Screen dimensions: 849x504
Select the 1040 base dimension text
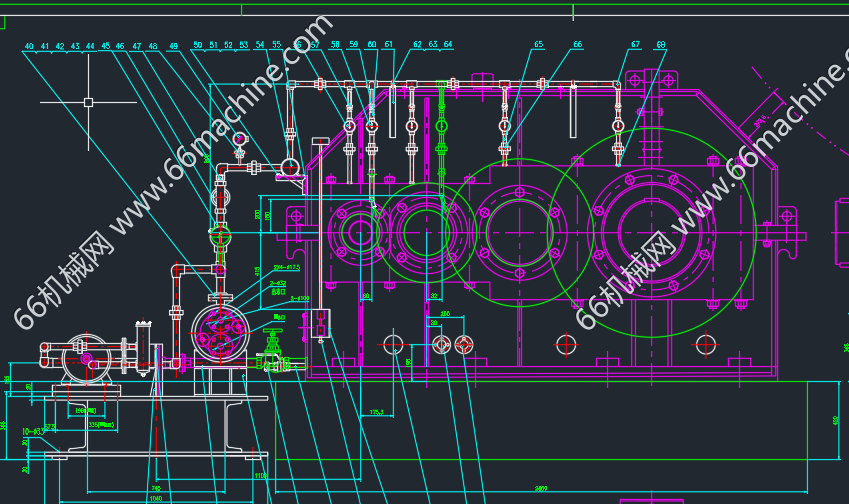pos(155,497)
